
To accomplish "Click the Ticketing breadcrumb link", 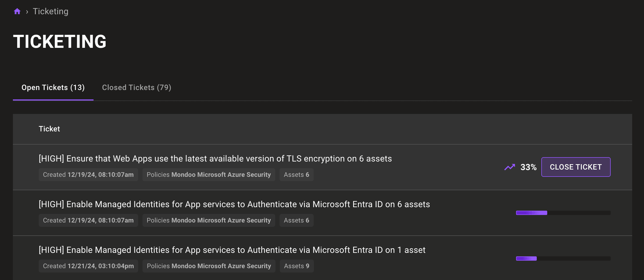I will [x=51, y=11].
